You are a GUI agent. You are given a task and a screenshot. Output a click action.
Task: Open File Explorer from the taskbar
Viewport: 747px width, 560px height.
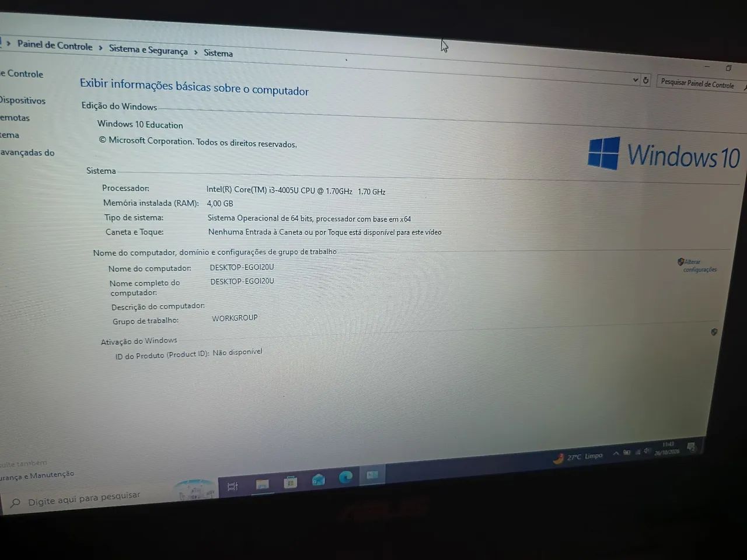point(262,484)
